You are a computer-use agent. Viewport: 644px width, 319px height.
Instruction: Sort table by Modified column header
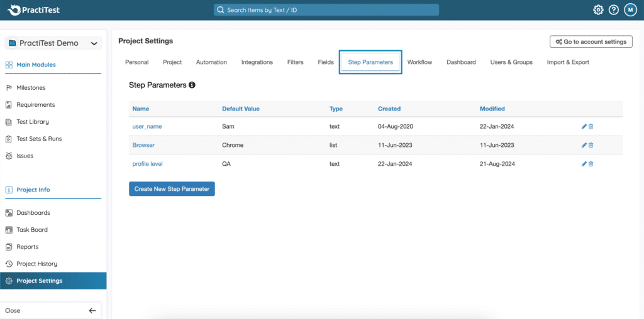click(492, 109)
